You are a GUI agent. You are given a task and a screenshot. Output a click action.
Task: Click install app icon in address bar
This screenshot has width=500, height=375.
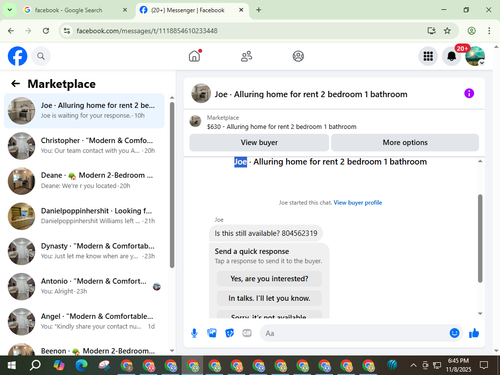pyautogui.click(x=432, y=31)
